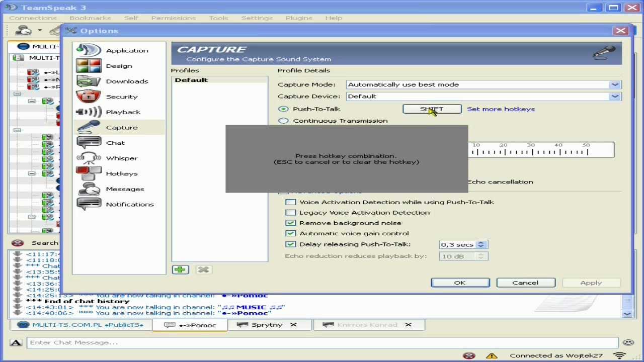The width and height of the screenshot is (644, 362).
Task: Click the Apply button in Options
Action: coord(591,283)
